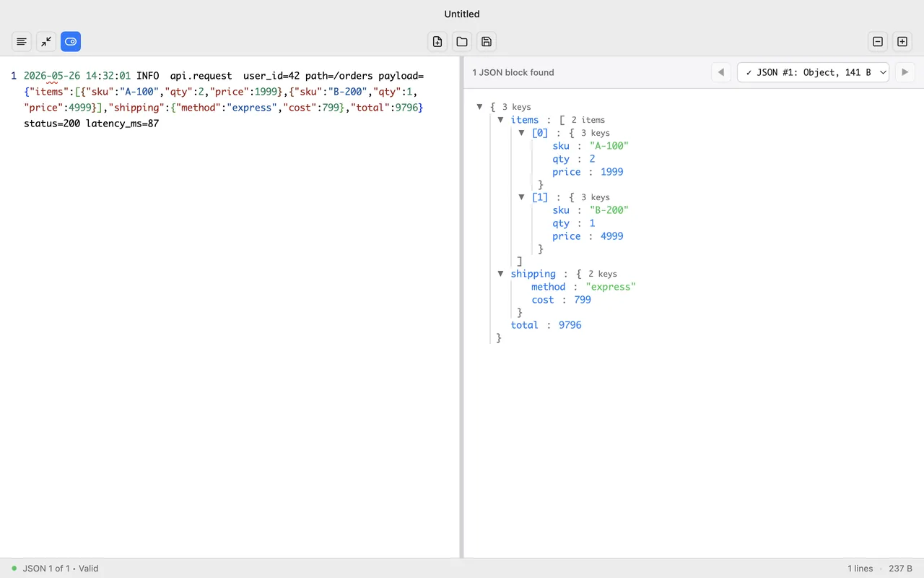
Task: Click the "A-100" sku value in tree
Action: [x=609, y=146]
